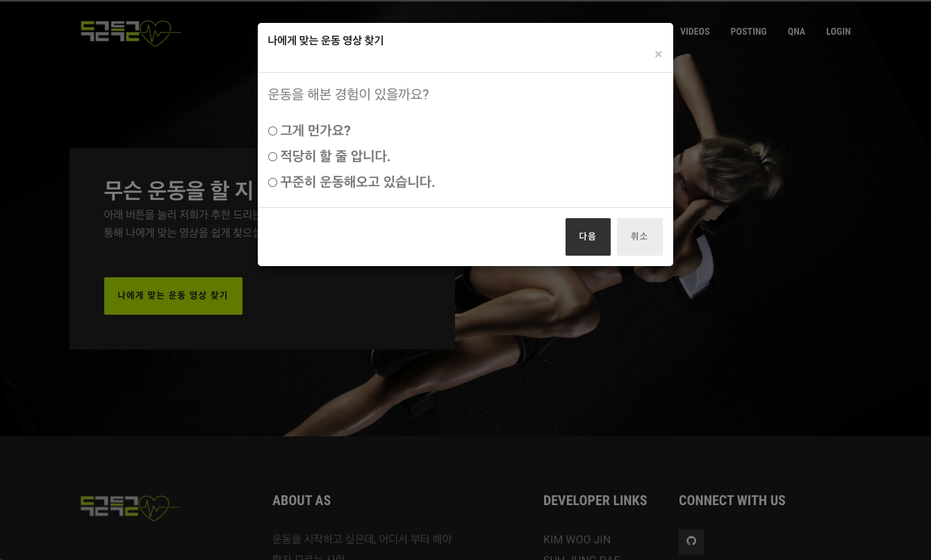Open the LOGIN menu item
931x560 pixels.
point(838,32)
